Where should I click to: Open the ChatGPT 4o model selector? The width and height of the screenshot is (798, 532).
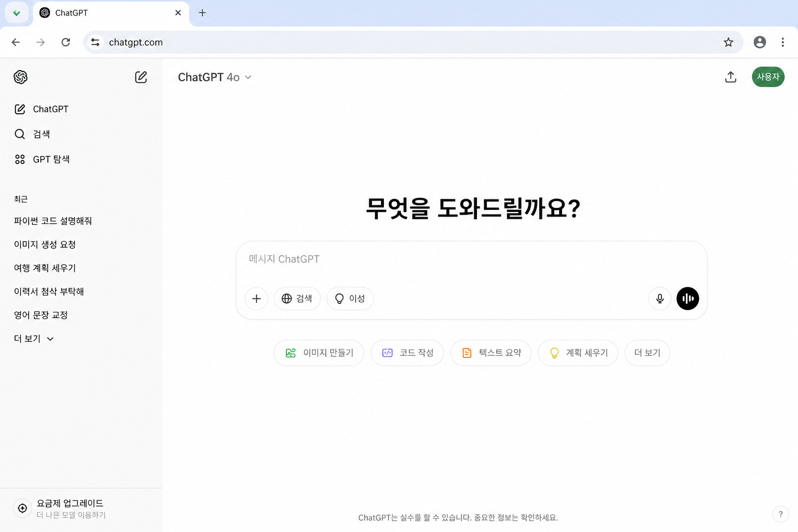(x=215, y=77)
